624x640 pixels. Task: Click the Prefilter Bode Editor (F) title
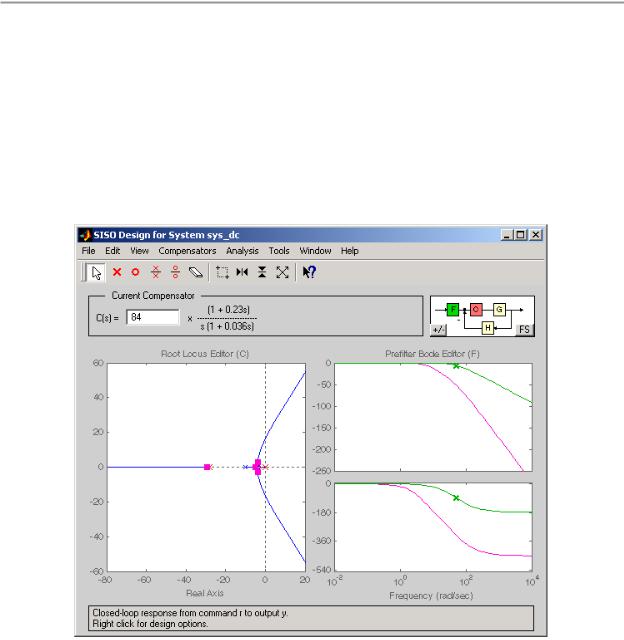point(433,354)
